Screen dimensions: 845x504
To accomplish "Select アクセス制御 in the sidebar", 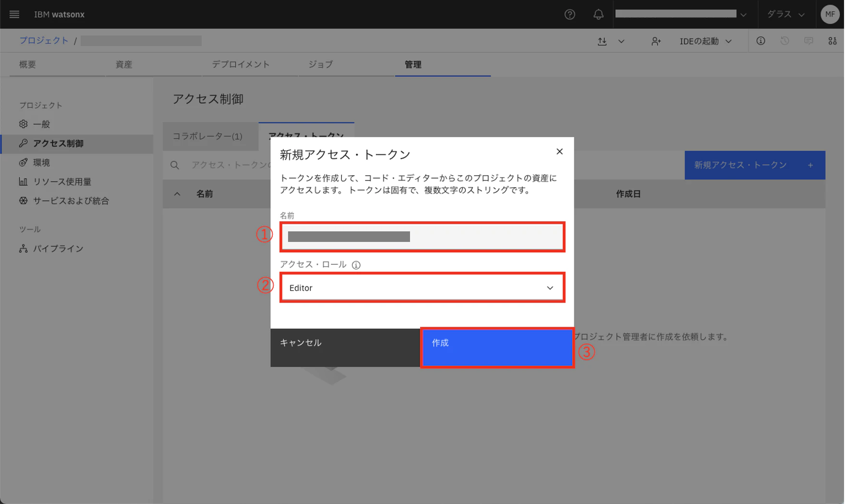I will pos(77,144).
